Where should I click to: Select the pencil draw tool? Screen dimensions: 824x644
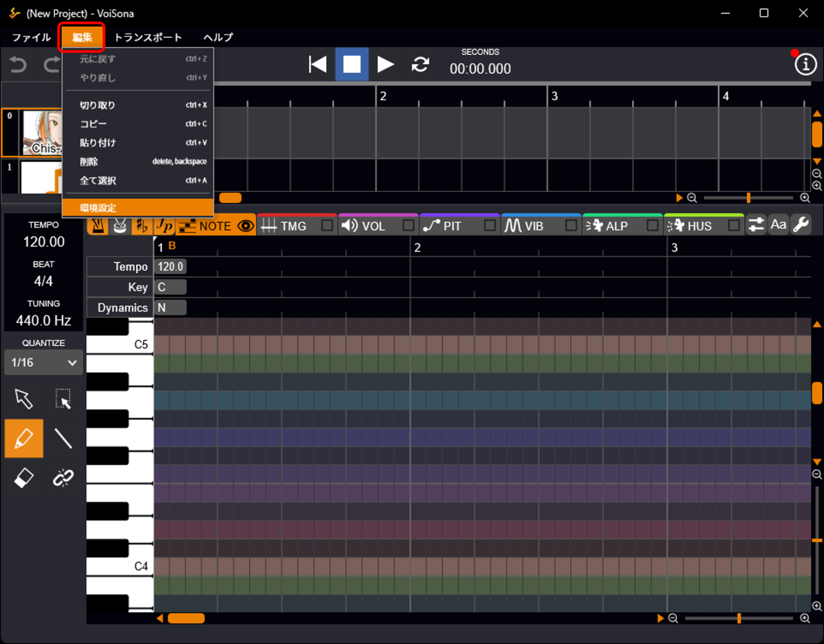tap(24, 438)
